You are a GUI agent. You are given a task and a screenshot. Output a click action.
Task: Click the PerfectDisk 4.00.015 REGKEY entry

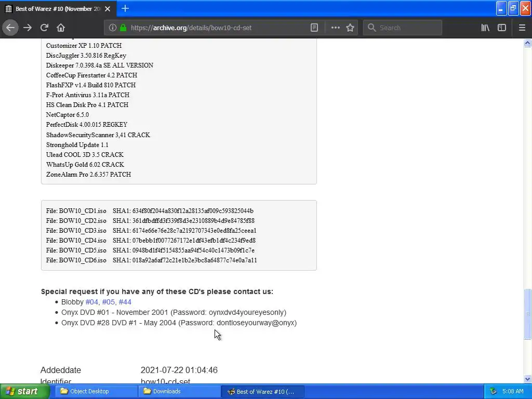(87, 125)
